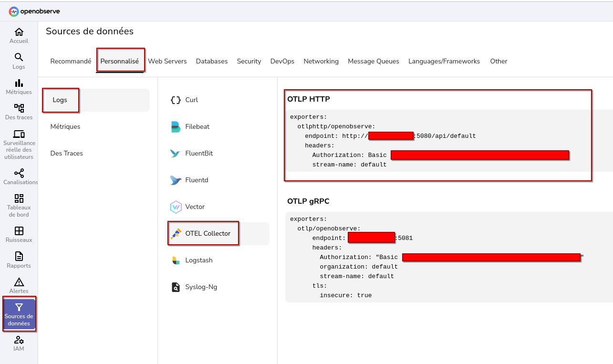613x364 pixels.
Task: Open the Rapports icon in sidebar
Action: tap(19, 257)
